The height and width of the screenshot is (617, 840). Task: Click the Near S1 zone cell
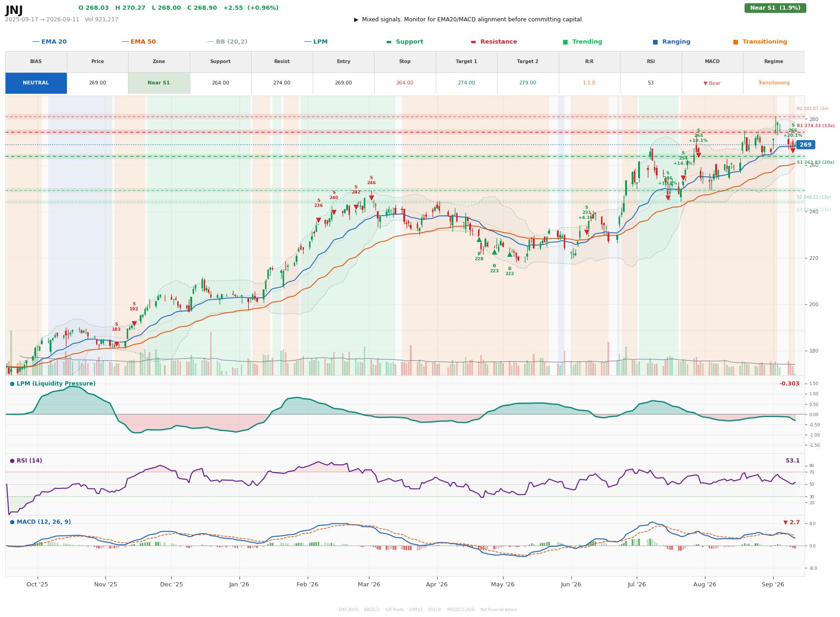(x=159, y=83)
